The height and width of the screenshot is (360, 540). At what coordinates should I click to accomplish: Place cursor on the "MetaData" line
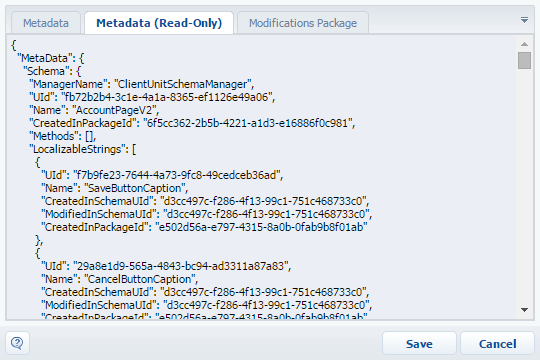(50, 58)
